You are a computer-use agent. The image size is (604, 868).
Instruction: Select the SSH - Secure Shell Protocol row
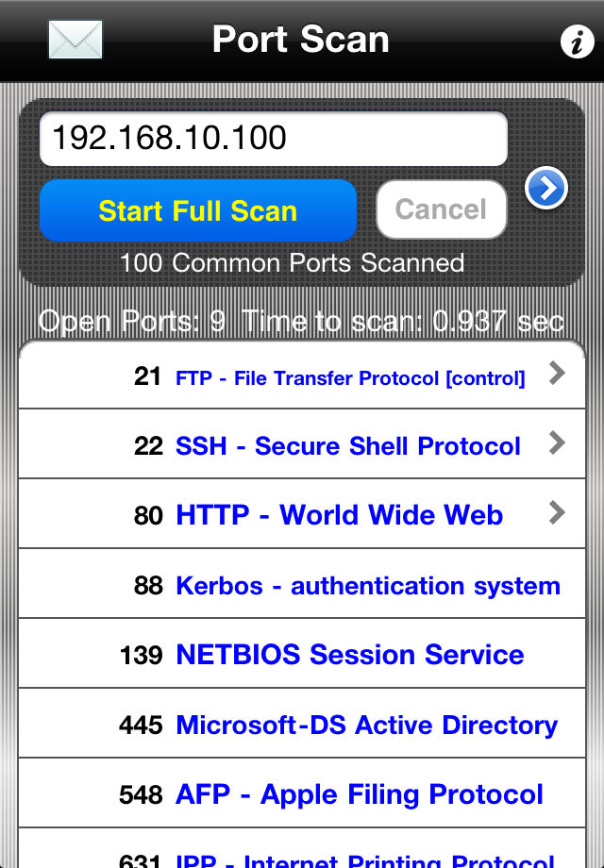tap(302, 444)
